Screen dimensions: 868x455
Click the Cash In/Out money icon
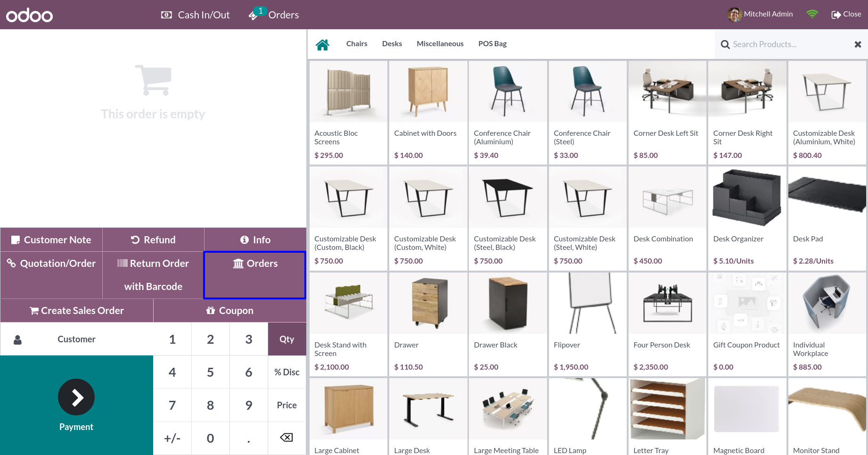(x=166, y=15)
